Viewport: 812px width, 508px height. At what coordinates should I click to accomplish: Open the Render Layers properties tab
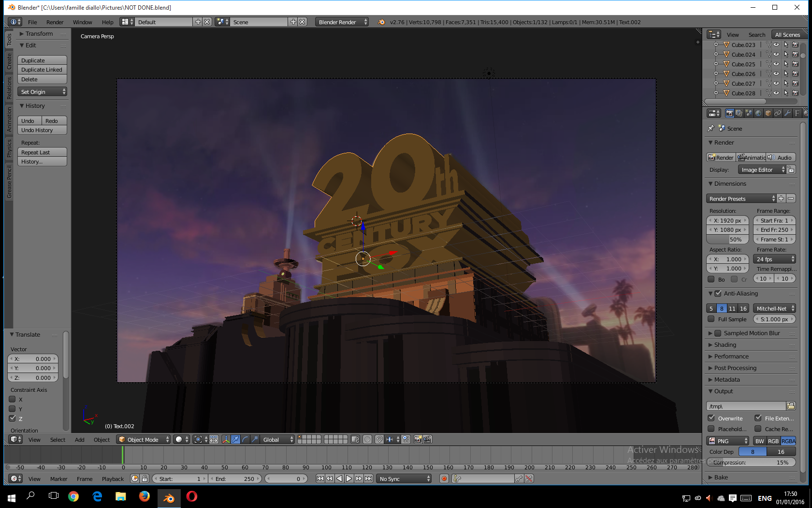pyautogui.click(x=739, y=113)
